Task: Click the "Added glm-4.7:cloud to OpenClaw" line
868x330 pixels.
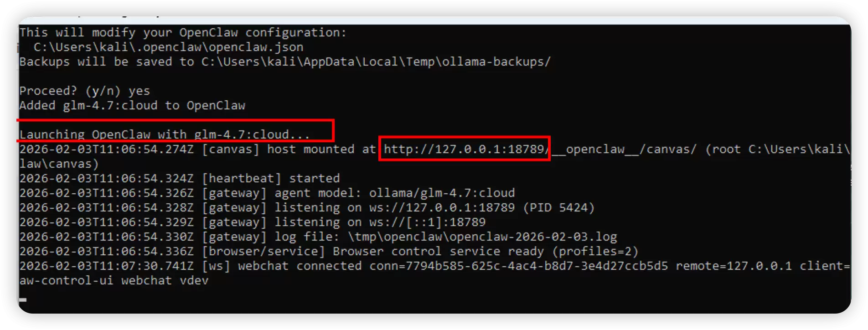Action: 132,105
